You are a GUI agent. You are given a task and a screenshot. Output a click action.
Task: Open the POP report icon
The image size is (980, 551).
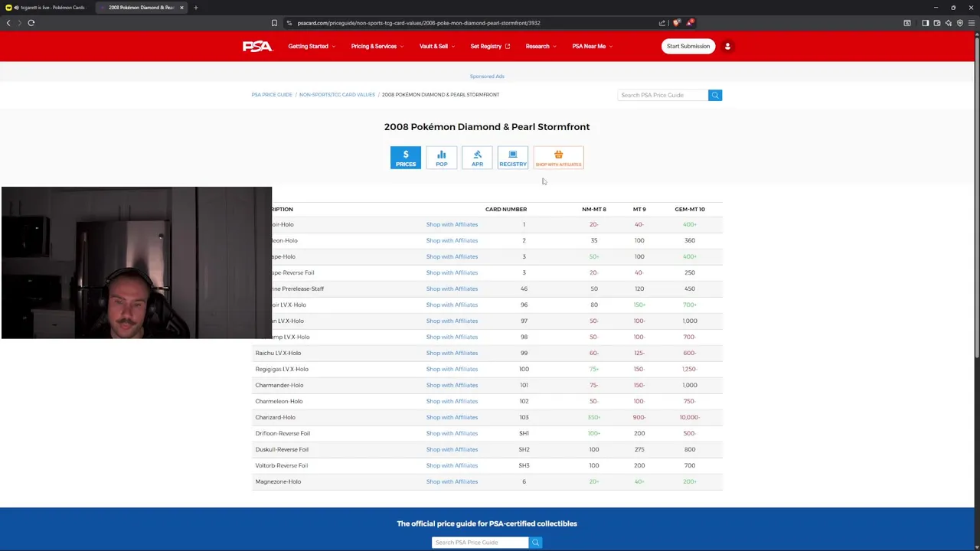pyautogui.click(x=442, y=158)
